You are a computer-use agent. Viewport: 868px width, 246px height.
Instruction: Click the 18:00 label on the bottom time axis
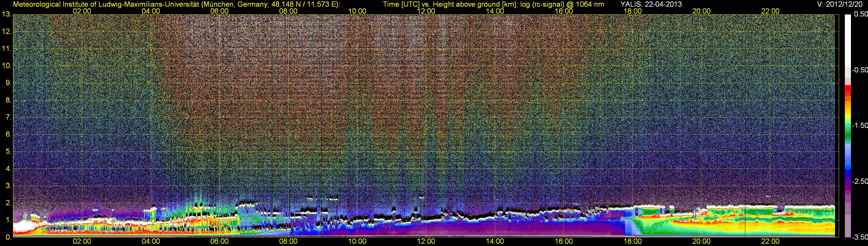tap(632, 241)
